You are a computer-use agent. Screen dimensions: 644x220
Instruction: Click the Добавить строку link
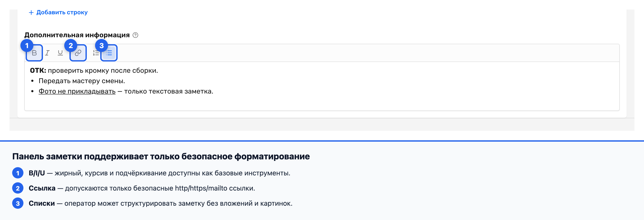(58, 12)
